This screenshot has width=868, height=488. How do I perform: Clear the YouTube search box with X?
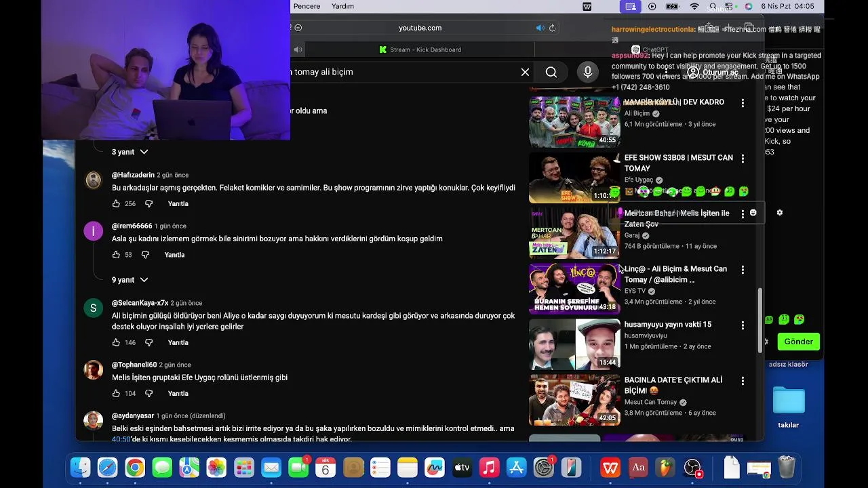[x=525, y=72]
